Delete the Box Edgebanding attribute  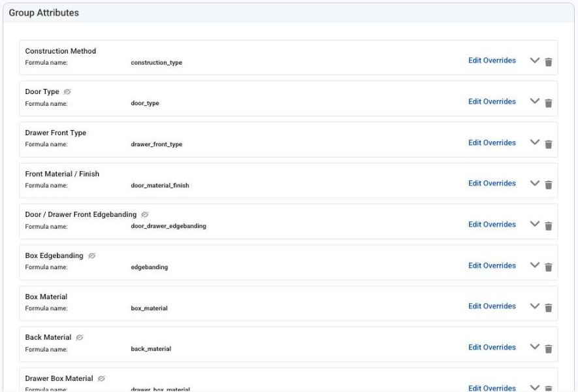click(549, 267)
